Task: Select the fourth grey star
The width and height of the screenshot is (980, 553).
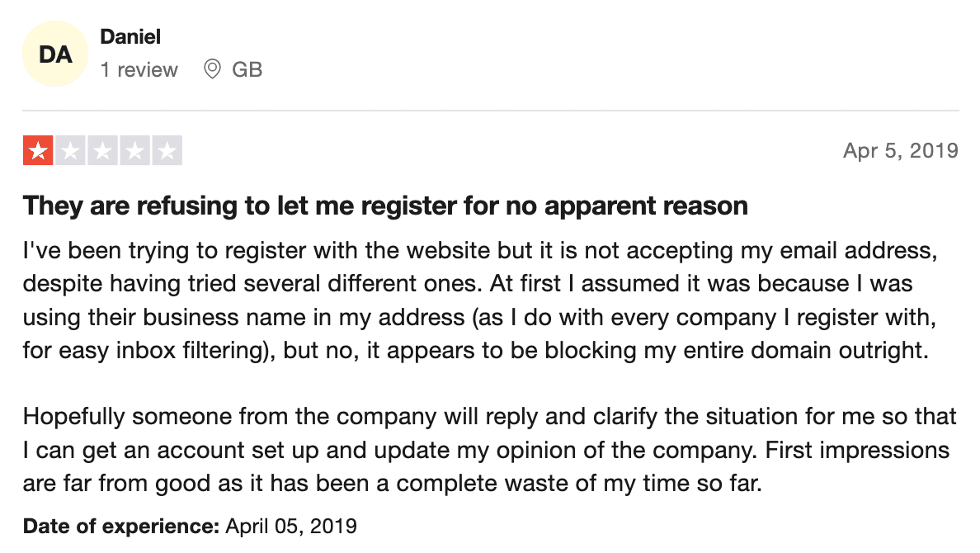Action: click(x=135, y=151)
